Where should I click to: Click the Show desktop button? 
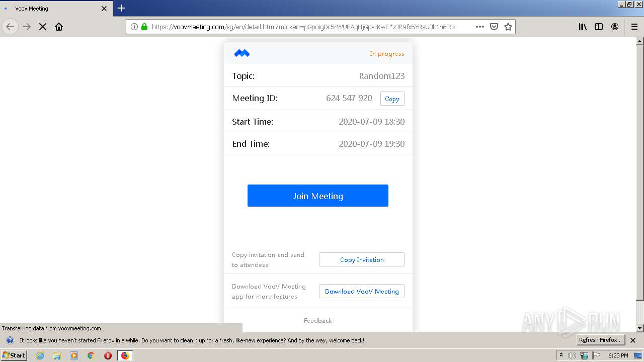638,355
